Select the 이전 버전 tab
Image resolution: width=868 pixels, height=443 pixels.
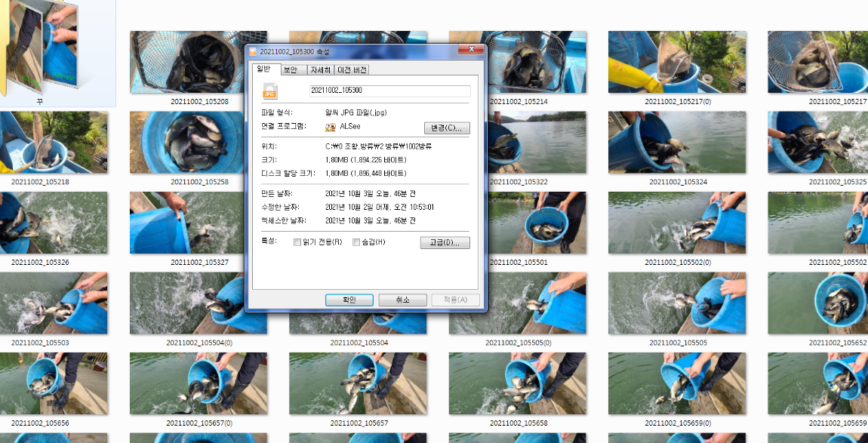tap(352, 69)
